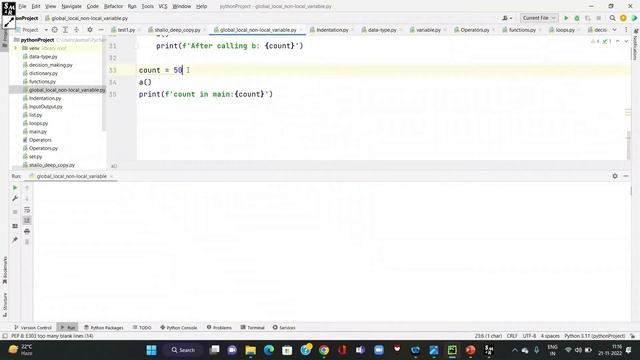The height and width of the screenshot is (360, 640).
Task: Open the Navigate menu
Action: click(71, 6)
